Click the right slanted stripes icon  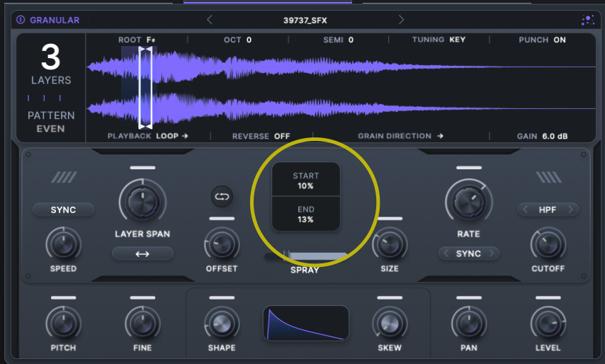(548, 177)
